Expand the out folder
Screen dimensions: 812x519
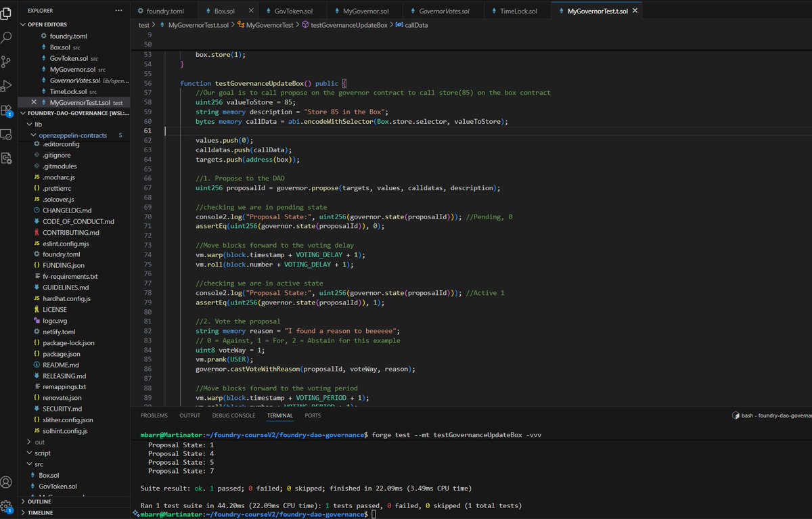point(39,442)
